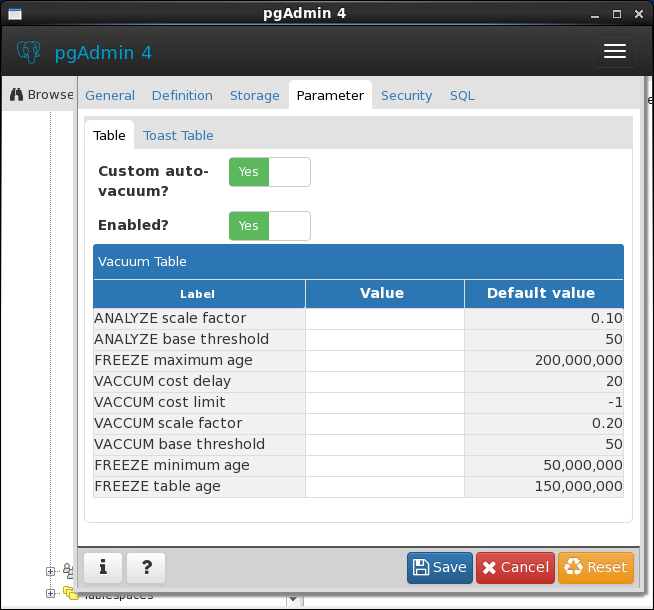Select the Table sub-tab
Screen dimensions: 654x610
pos(109,136)
